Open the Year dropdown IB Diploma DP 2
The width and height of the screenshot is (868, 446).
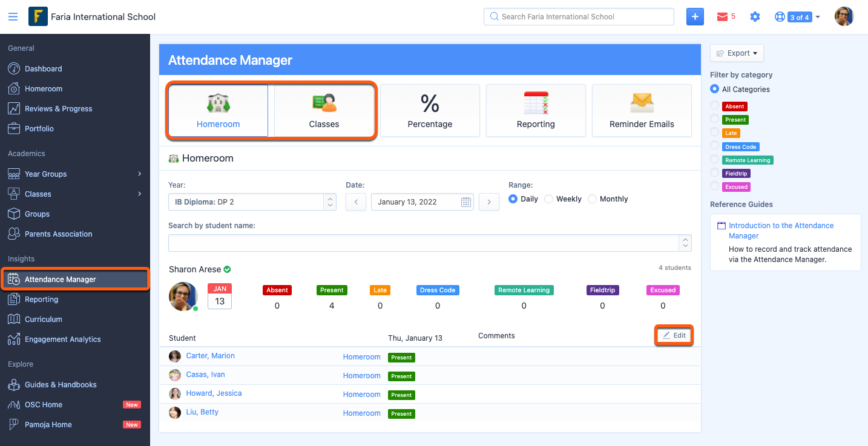(252, 202)
